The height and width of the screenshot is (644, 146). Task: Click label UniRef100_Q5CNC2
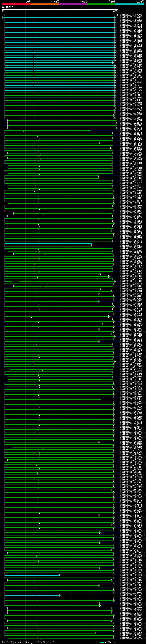[x=131, y=274]
